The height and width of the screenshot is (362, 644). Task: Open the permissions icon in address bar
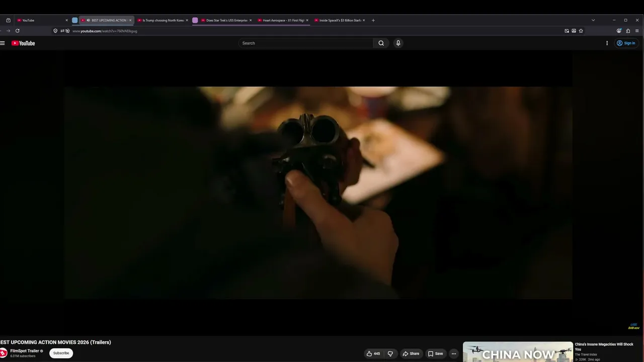click(x=62, y=31)
